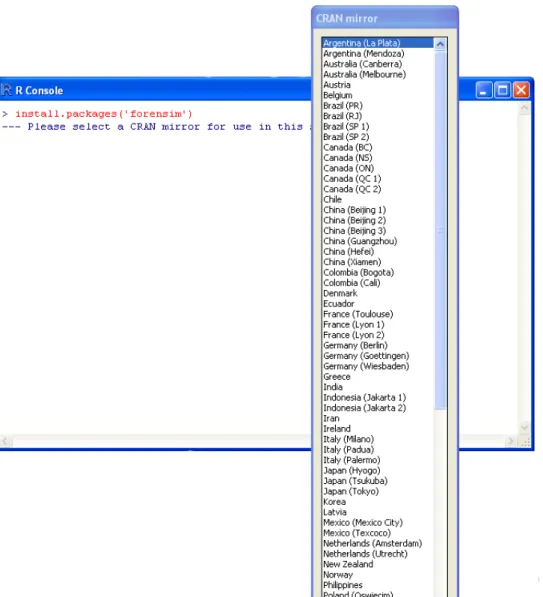The image size is (543, 597).
Task: Click the CRAN mirror dialog title bar
Action: click(x=385, y=18)
